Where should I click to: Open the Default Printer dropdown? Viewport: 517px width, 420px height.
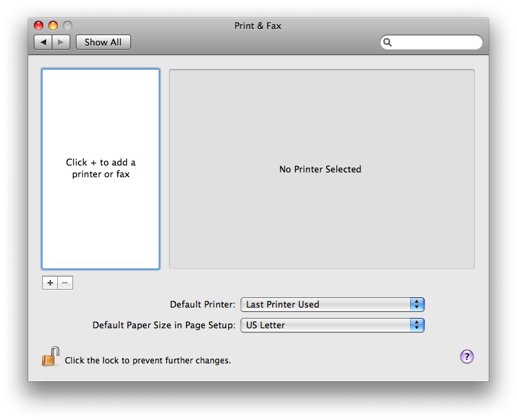pyautogui.click(x=332, y=304)
